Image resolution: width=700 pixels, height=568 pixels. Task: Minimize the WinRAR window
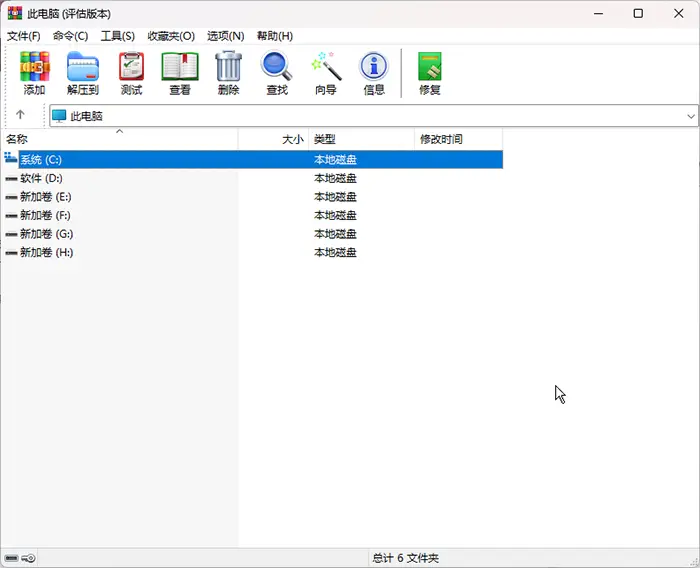598,13
